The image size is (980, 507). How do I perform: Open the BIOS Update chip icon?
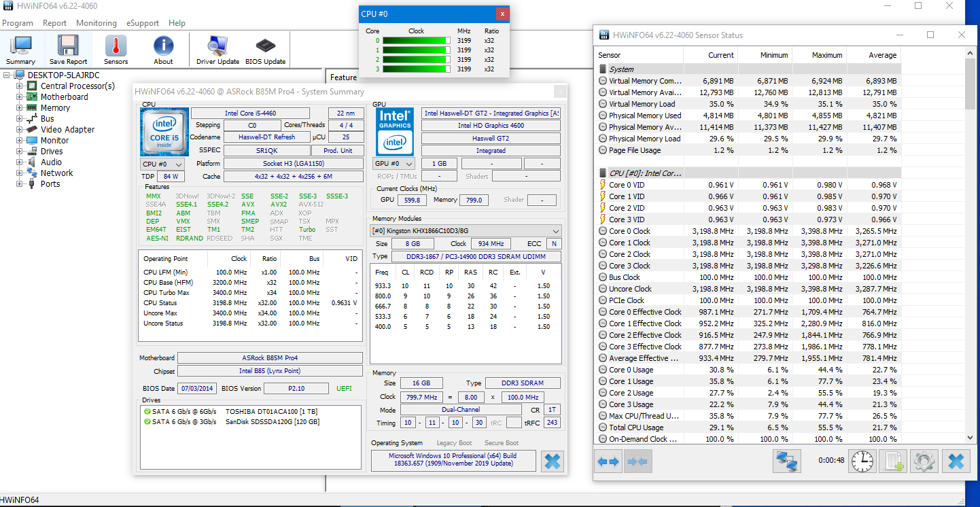tap(265, 50)
